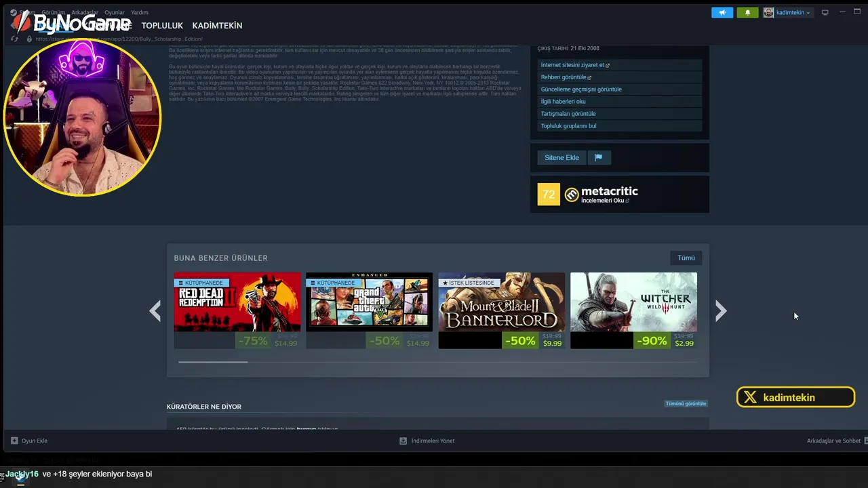Click the Sitene Ekle button
This screenshot has width=868, height=488.
[x=561, y=157]
